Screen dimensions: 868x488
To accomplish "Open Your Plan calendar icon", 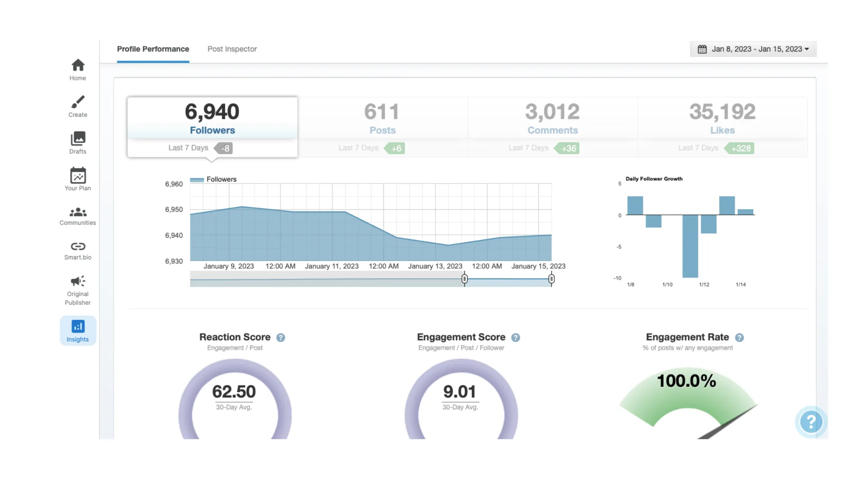I will click(x=78, y=175).
